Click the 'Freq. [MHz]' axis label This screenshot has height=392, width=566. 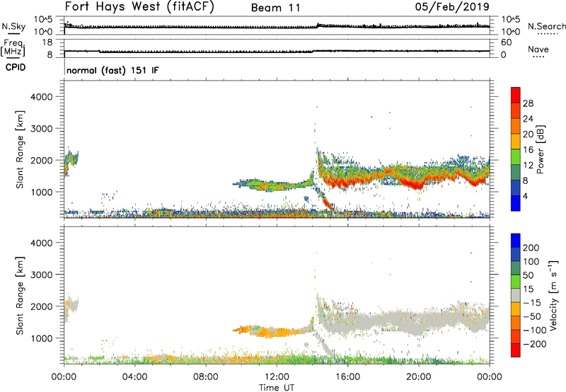13,47
